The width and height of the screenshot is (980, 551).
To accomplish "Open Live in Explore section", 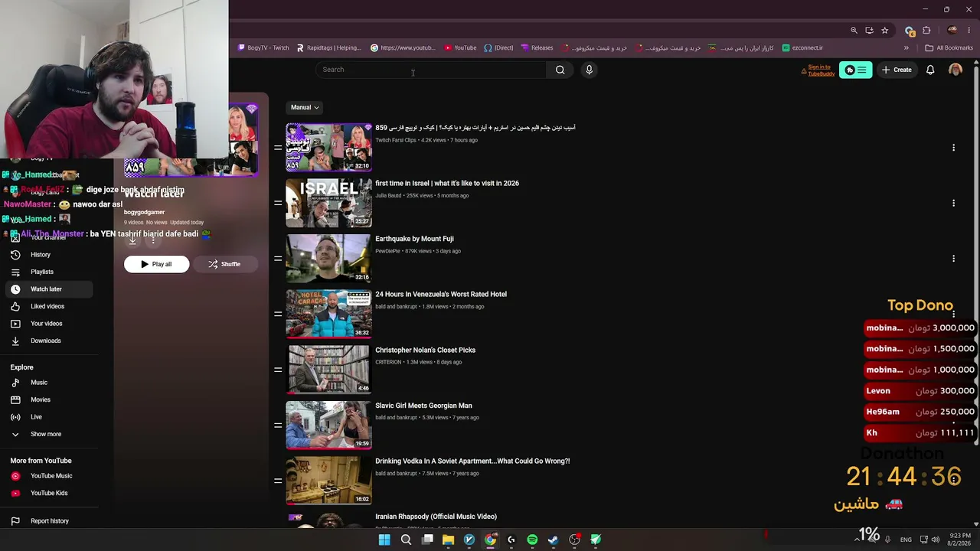I will coord(36,417).
